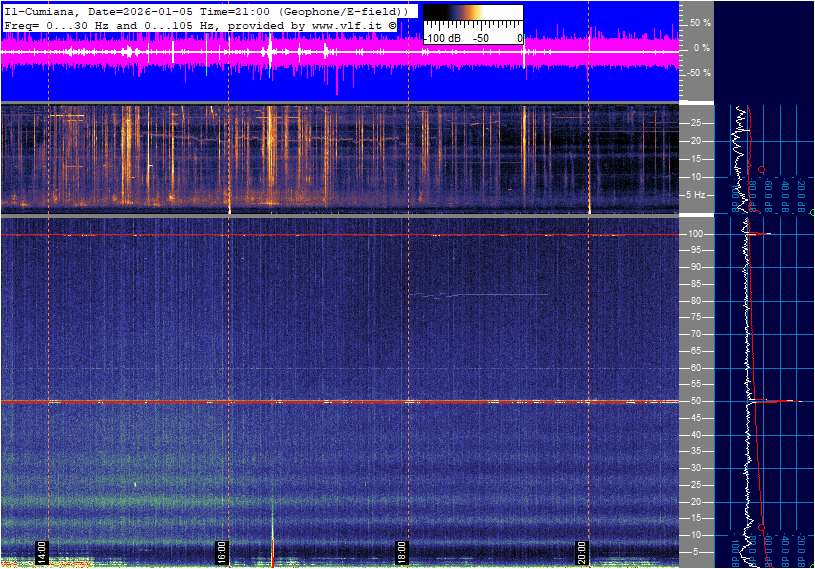This screenshot has width=815, height=569.
Task: Click the 16:00 time label
Action: point(222,551)
